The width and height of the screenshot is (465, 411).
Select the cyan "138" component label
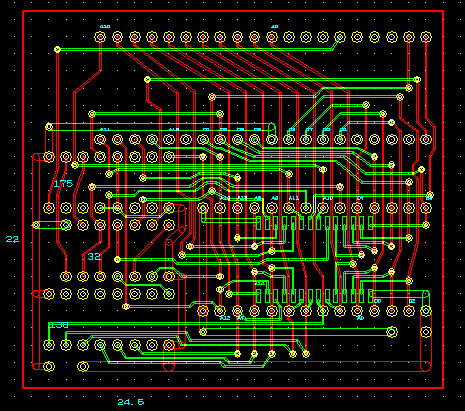pos(58,325)
